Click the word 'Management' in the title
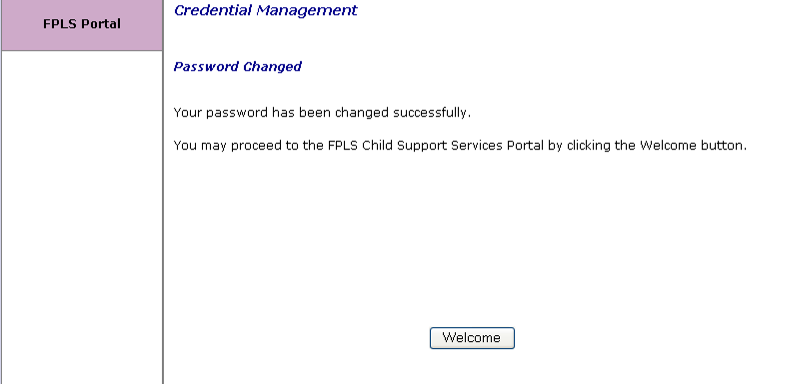 [x=307, y=10]
